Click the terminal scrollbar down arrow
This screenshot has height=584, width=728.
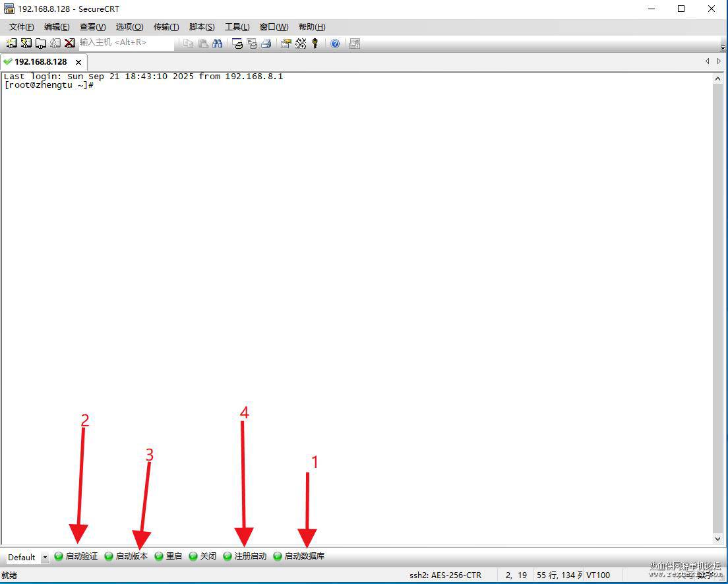(718, 539)
